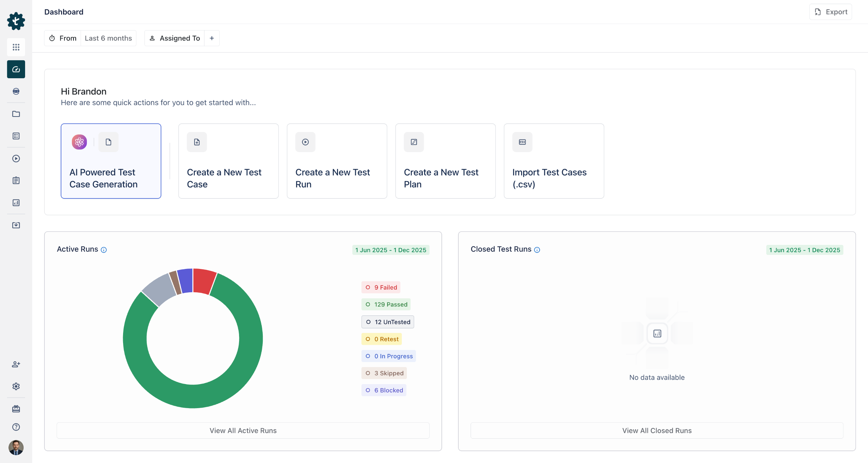This screenshot has height=463, width=868.
Task: Open test runs play icon in sidebar
Action: tap(16, 159)
